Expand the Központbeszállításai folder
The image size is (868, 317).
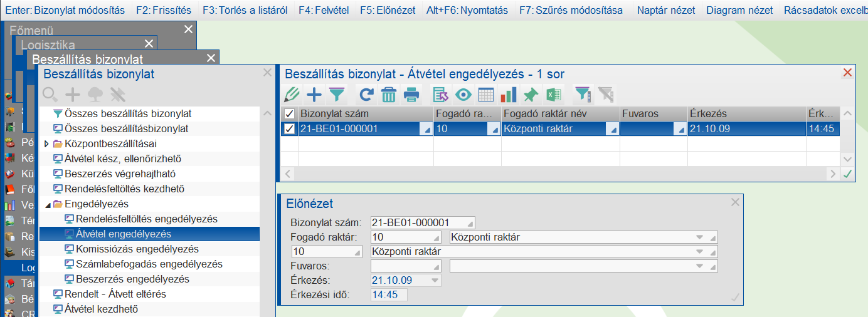point(47,144)
